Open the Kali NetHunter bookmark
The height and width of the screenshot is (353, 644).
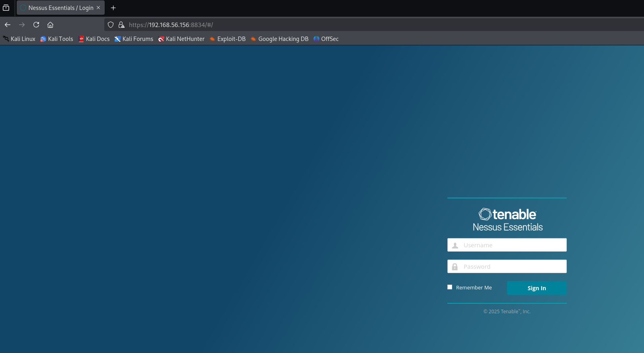click(181, 39)
